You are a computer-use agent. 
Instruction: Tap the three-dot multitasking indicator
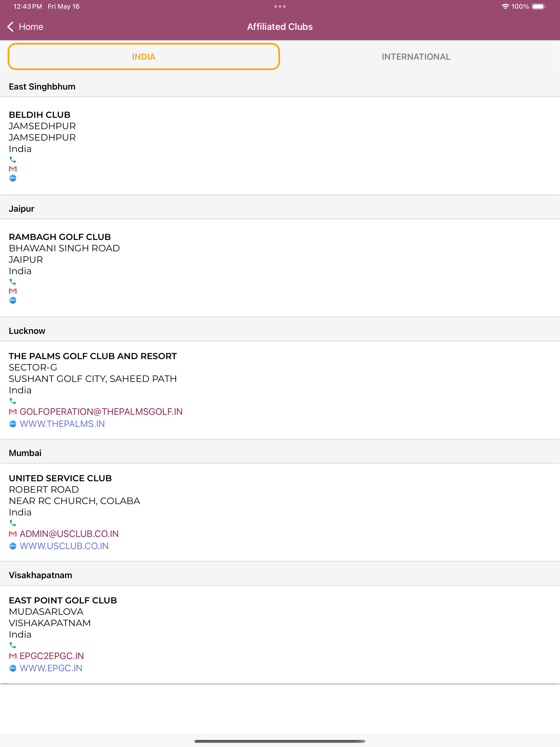pyautogui.click(x=280, y=7)
